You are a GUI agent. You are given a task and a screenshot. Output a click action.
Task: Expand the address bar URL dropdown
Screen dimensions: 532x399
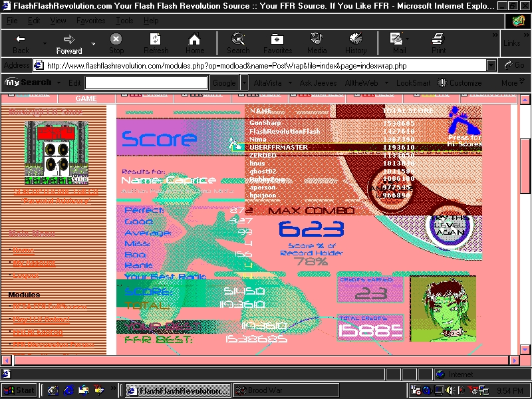(491, 65)
